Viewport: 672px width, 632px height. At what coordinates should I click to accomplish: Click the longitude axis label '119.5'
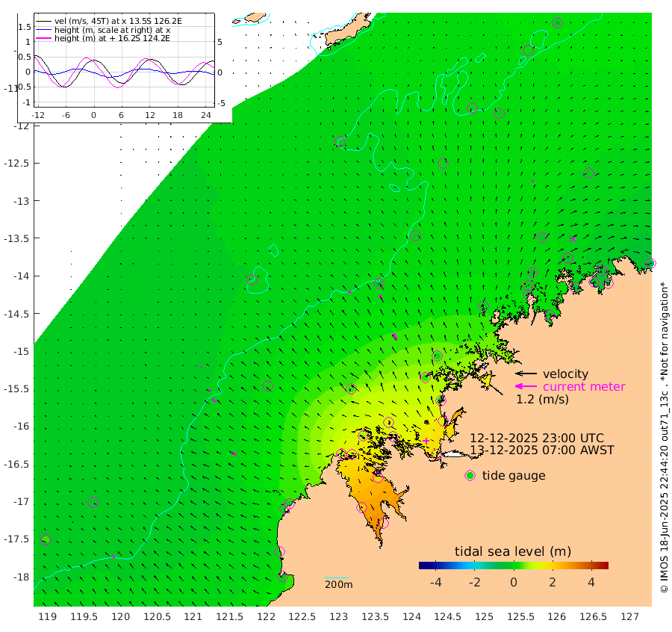[x=84, y=617]
